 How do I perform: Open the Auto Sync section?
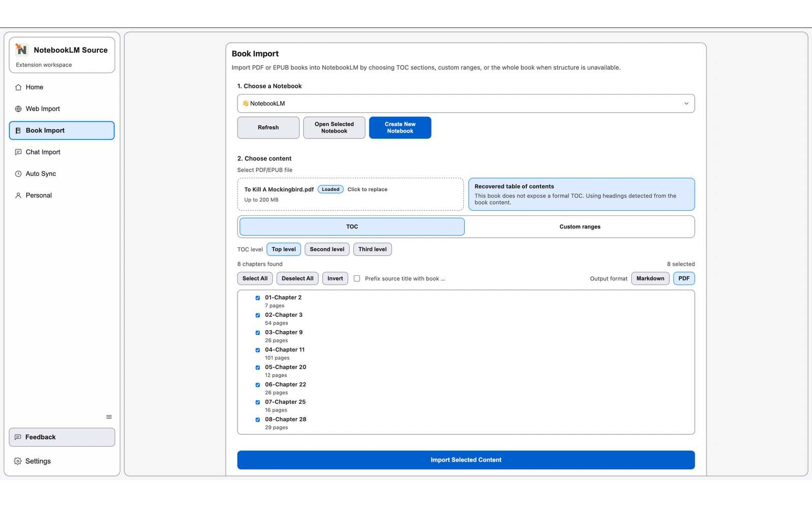point(41,173)
